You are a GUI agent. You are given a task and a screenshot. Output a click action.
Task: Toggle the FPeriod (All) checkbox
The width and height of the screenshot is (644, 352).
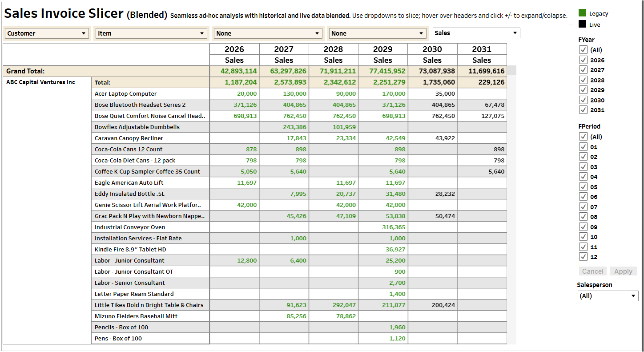tap(584, 137)
